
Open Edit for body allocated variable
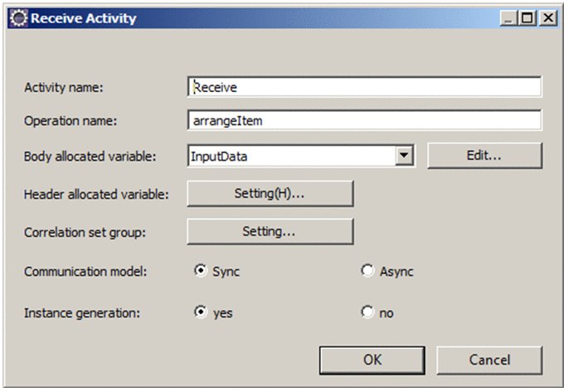484,155
